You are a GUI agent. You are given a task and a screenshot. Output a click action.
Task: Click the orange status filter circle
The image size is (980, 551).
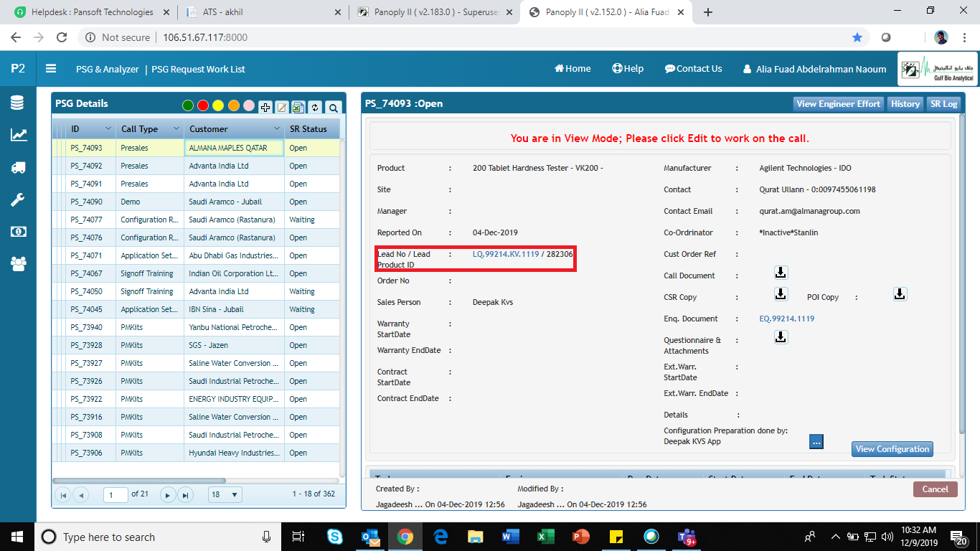[x=234, y=106]
